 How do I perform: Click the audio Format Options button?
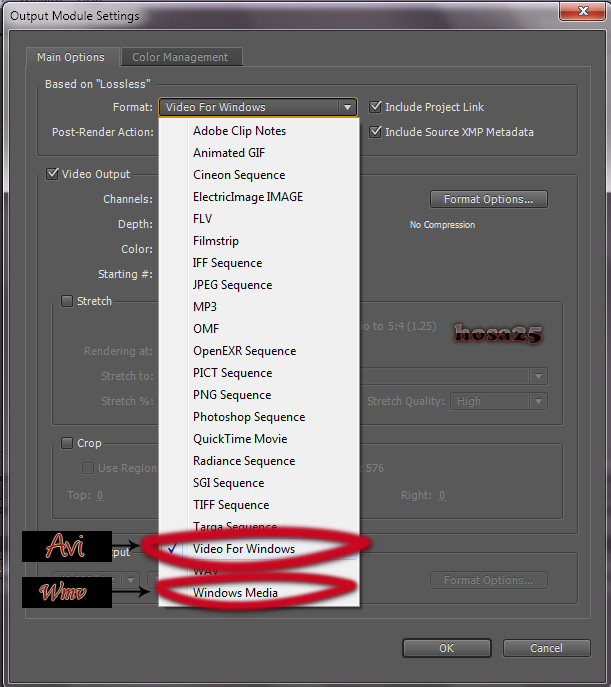(x=489, y=580)
